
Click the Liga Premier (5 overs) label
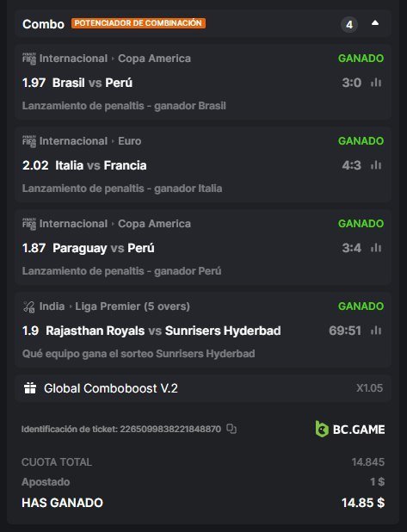tap(133, 306)
